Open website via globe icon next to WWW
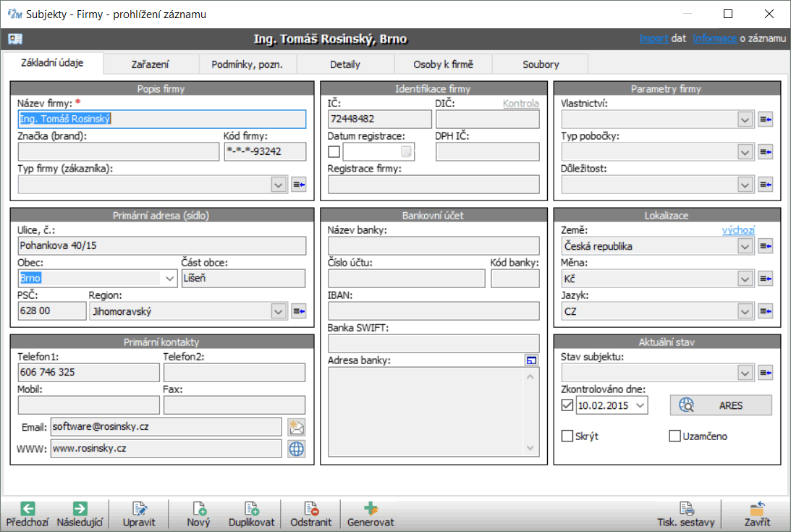 [x=296, y=449]
